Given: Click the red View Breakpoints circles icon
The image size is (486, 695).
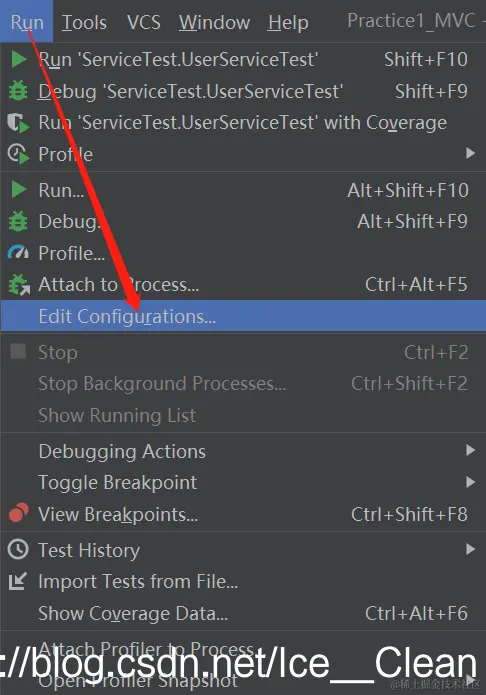Looking at the screenshot, I should coord(18,513).
